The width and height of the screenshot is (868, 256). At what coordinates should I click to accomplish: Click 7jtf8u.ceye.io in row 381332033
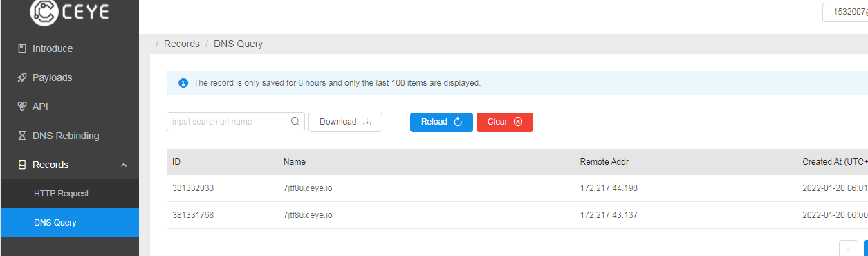pos(308,188)
